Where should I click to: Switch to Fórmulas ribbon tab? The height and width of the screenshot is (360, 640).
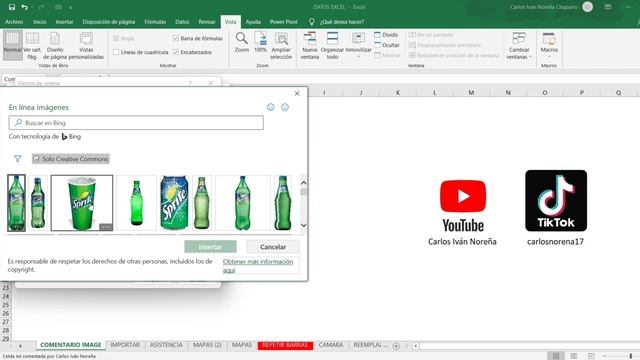click(x=155, y=22)
